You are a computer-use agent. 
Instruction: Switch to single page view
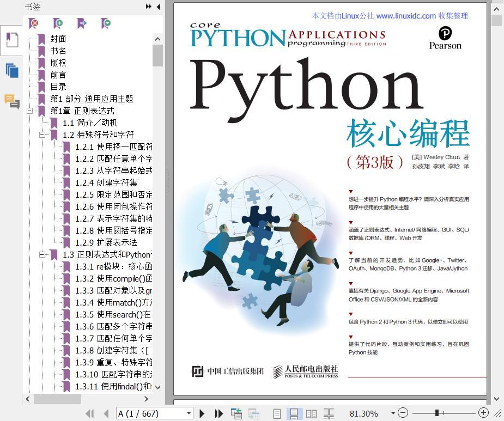coord(277,413)
